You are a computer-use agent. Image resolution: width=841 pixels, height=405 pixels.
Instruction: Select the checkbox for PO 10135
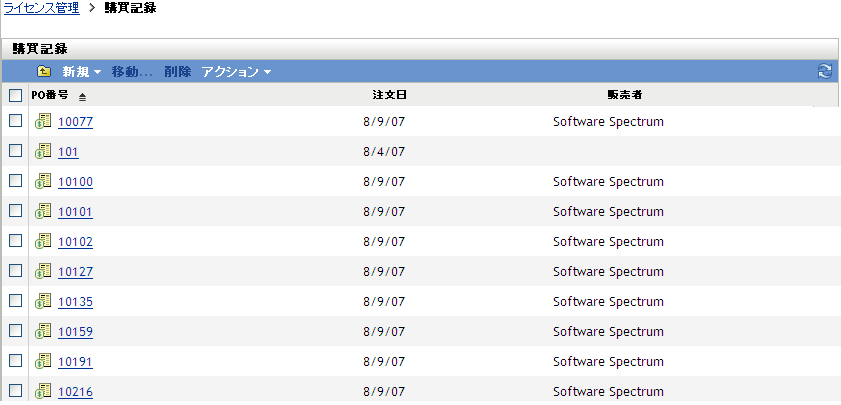coord(15,301)
